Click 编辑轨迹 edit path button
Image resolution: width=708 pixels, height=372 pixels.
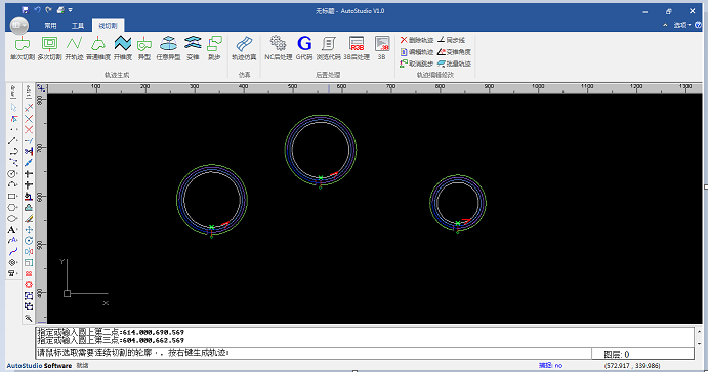click(x=416, y=52)
